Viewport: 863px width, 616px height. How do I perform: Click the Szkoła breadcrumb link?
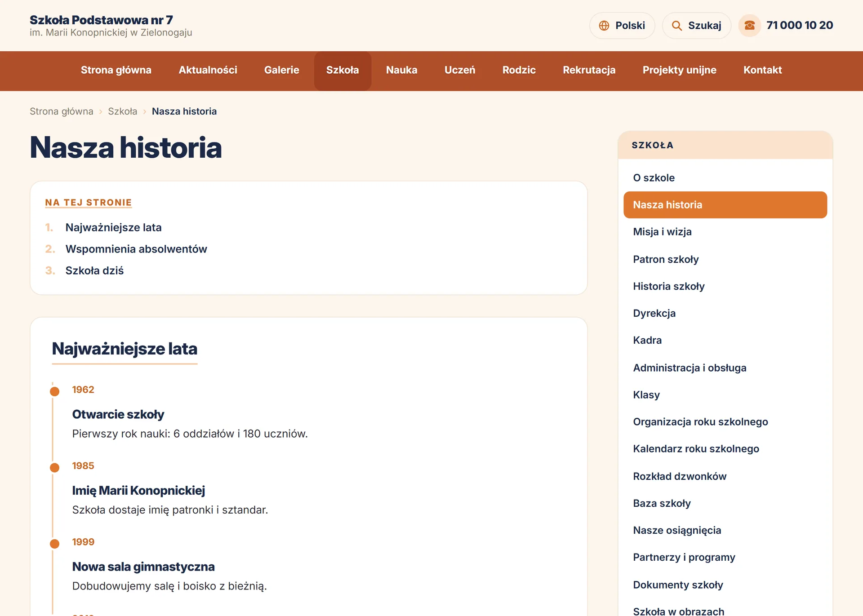(x=122, y=111)
